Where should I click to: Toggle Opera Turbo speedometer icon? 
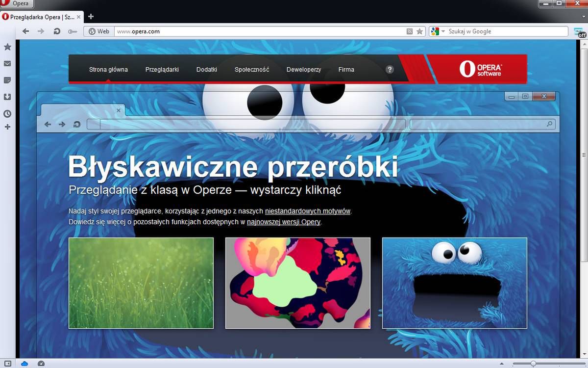click(41, 364)
